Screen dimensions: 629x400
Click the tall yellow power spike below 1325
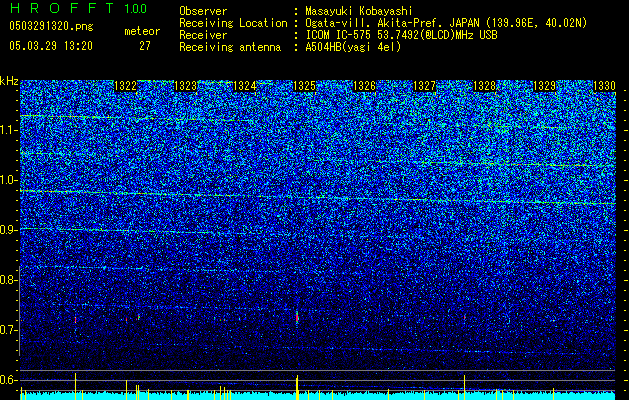(x=297, y=387)
